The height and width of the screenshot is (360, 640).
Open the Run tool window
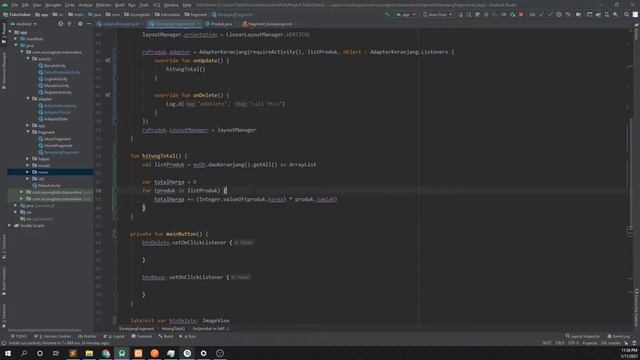(x=188, y=336)
